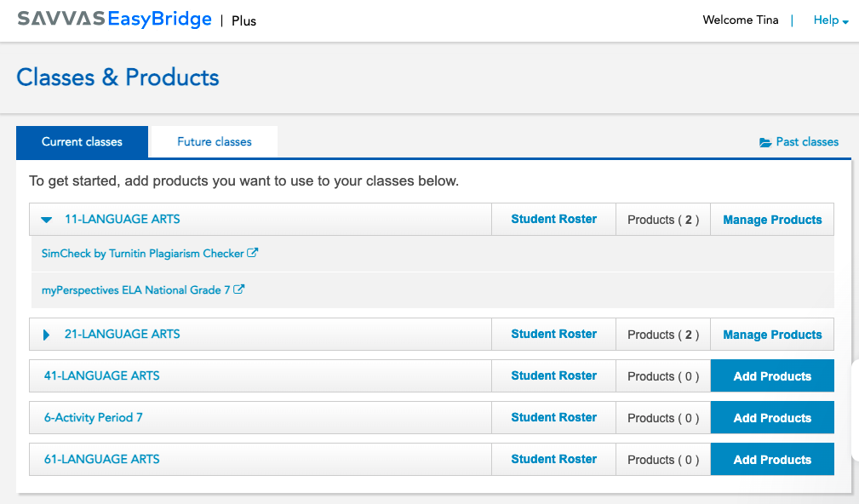Viewport: 859px width, 504px height.
Task: Open Student Roster for 11-LANGUAGE ARTS
Action: [553, 219]
